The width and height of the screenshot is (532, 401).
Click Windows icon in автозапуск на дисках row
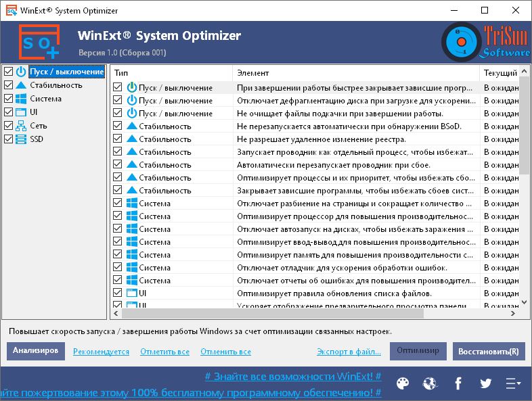pyautogui.click(x=131, y=229)
